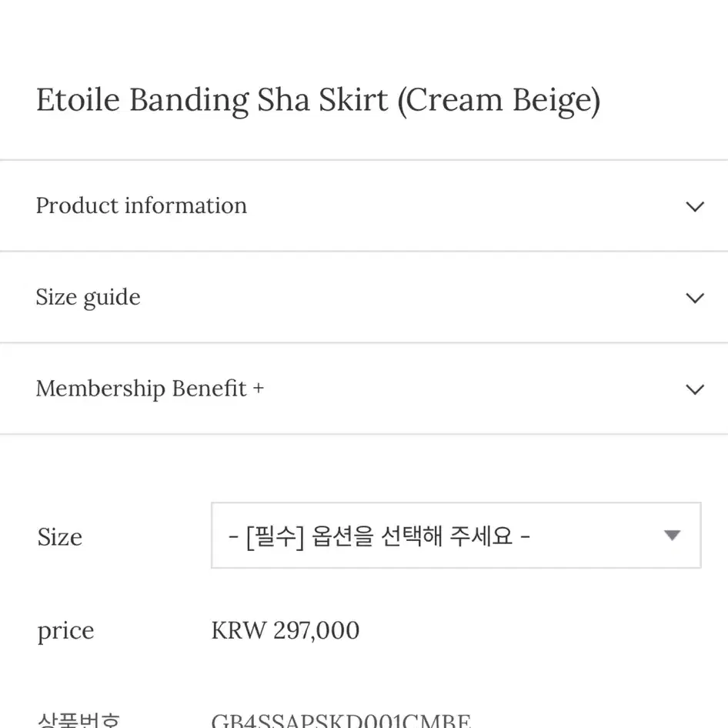Click the (Cream Beige) color name in title

point(499,101)
